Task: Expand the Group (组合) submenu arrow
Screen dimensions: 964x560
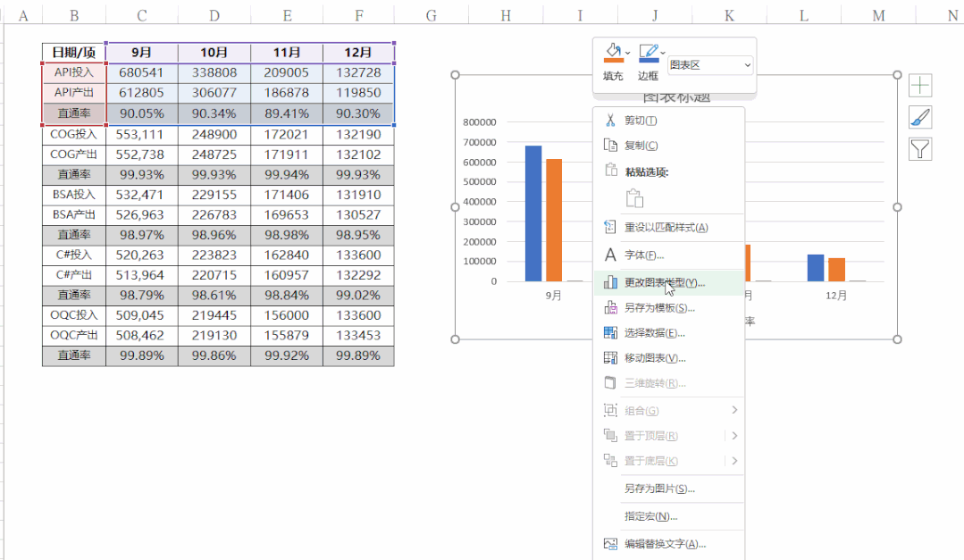Action: click(x=734, y=410)
